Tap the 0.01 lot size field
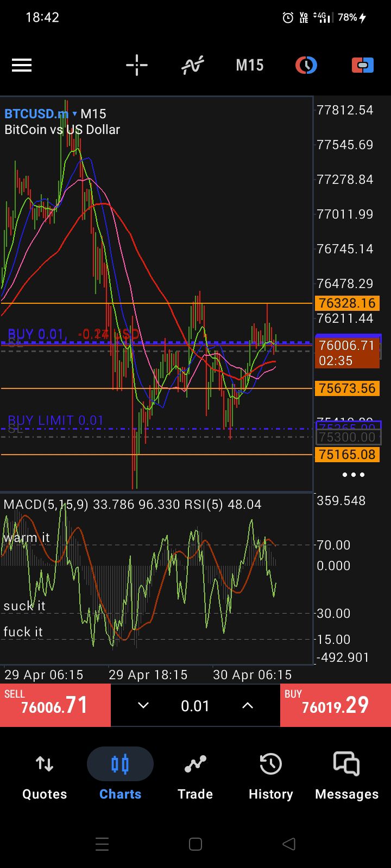The width and height of the screenshot is (391, 868). click(x=195, y=706)
